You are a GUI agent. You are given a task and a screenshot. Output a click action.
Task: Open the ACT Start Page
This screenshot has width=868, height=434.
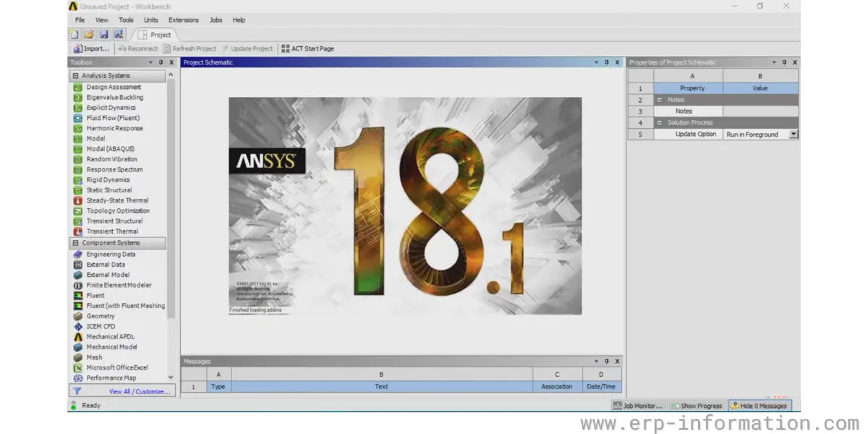307,48
